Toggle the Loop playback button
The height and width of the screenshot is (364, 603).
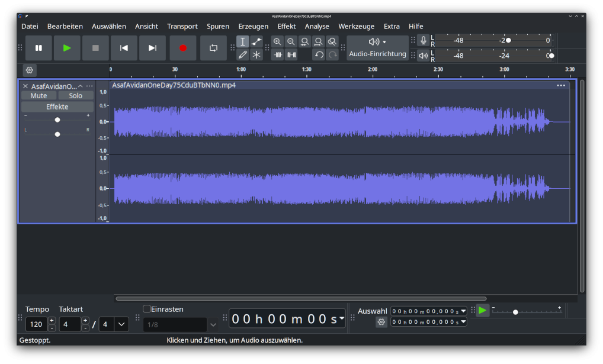213,48
